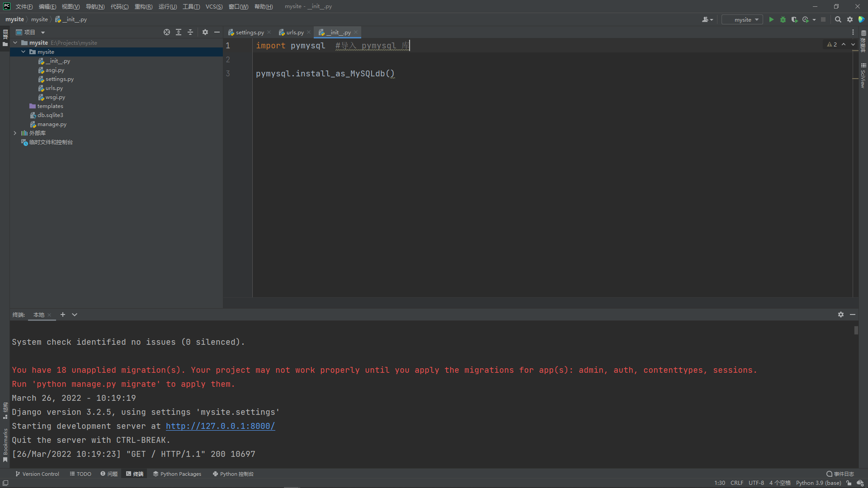
Task: Close the __init__.py editor tab
Action: point(356,32)
